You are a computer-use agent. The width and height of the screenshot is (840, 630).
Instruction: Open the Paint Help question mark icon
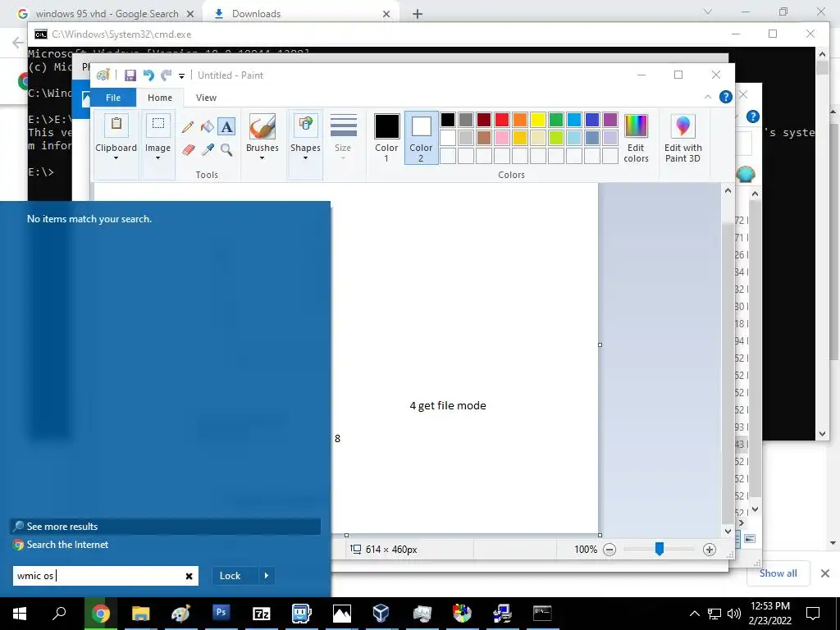725,97
